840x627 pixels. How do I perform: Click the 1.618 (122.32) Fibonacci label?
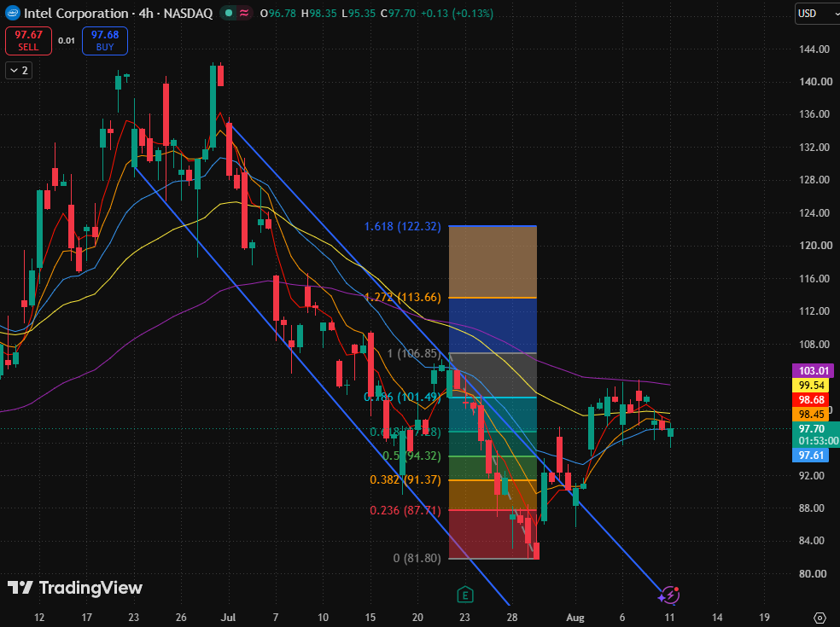coord(402,227)
